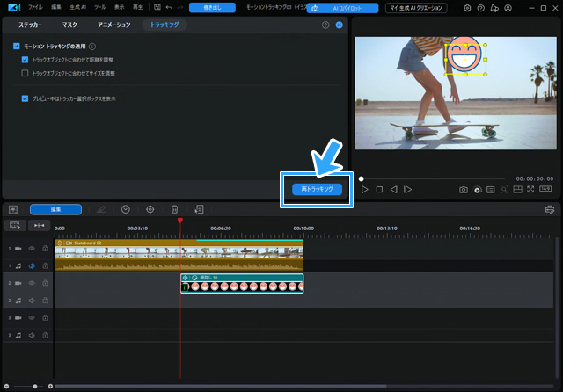The image size is (563, 392).
Task: Click the 書き出し export button
Action: 212,8
